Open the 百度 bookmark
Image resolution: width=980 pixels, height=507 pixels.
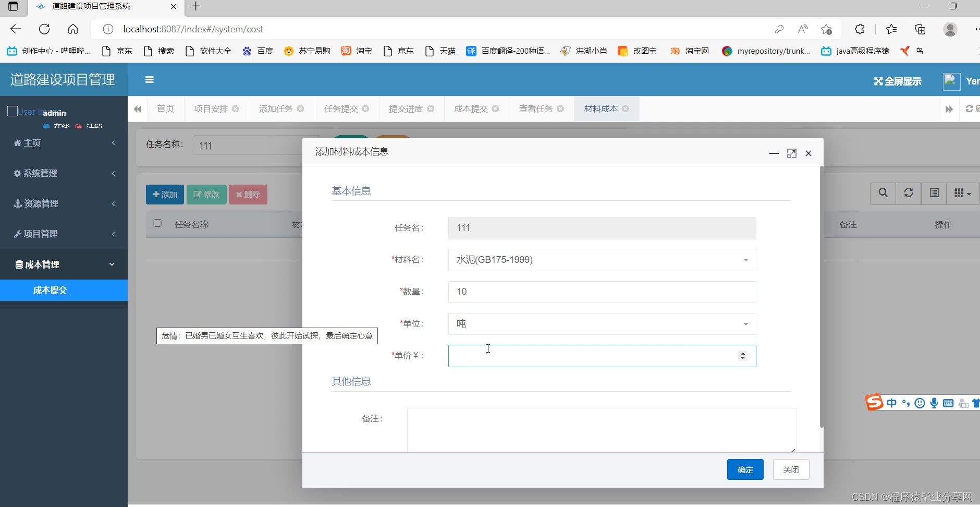(x=258, y=51)
